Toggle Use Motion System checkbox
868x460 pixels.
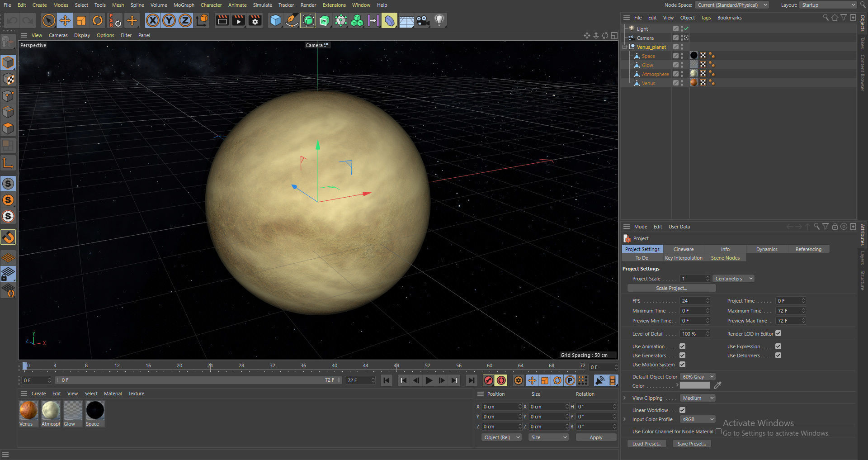coord(682,365)
